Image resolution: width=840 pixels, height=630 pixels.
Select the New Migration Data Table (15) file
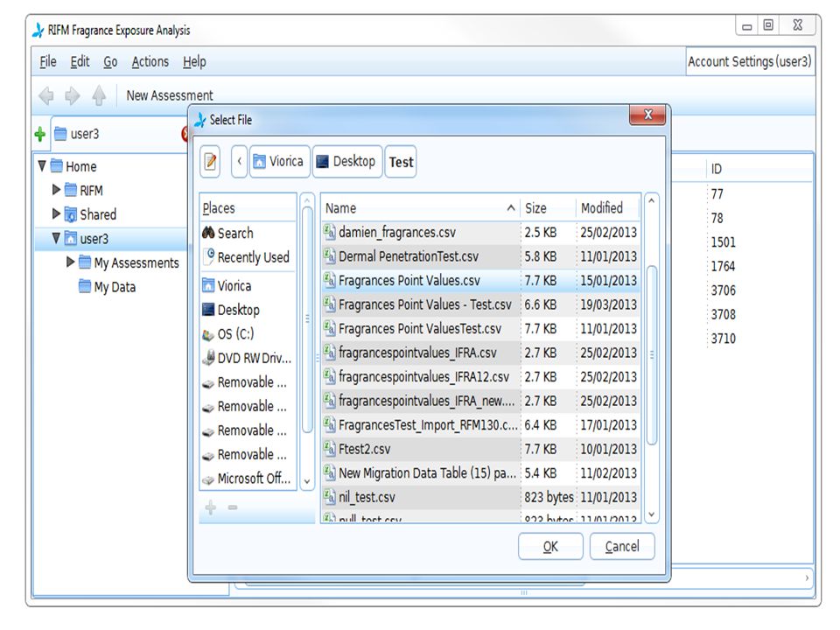click(x=481, y=473)
